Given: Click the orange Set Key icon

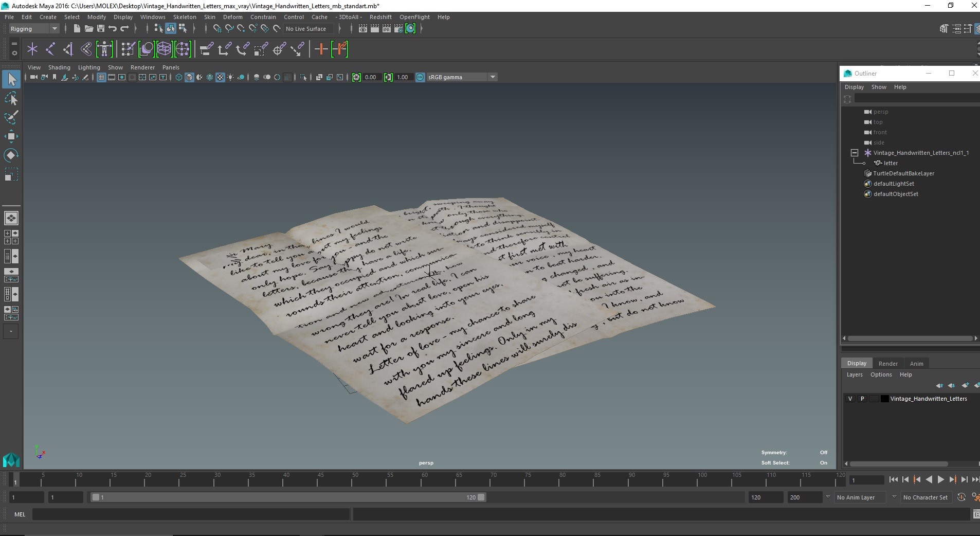Looking at the screenshot, I should 321,49.
